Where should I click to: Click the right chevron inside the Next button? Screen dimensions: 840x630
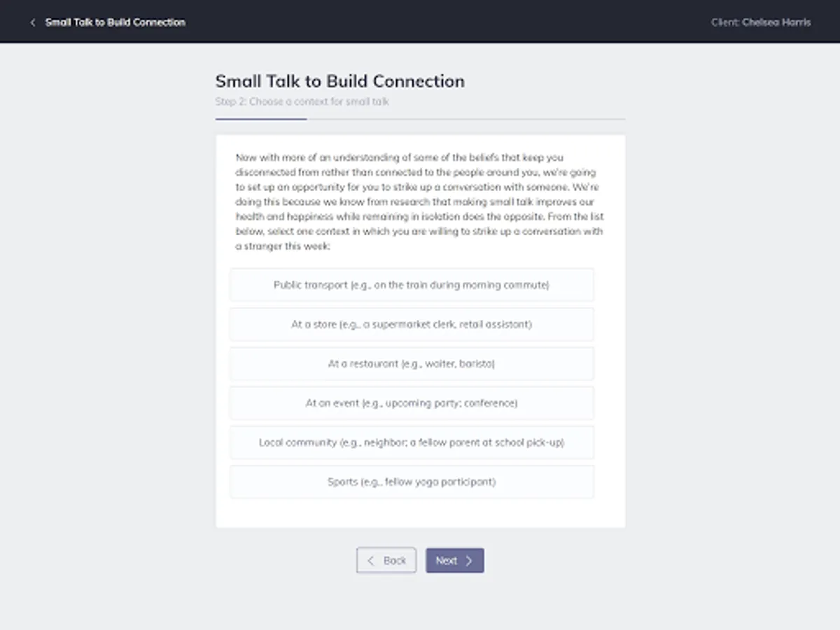(469, 561)
